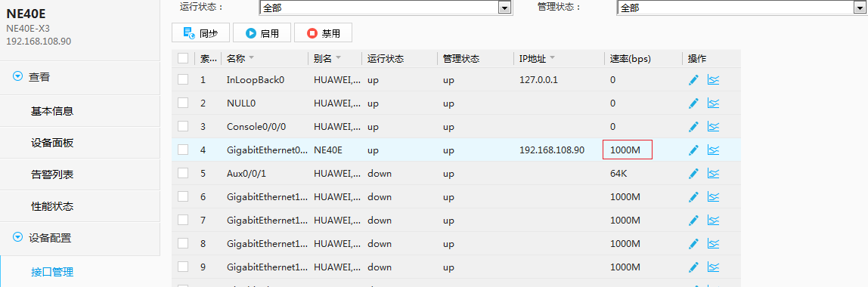Click the 管理状态 column header

point(461,59)
